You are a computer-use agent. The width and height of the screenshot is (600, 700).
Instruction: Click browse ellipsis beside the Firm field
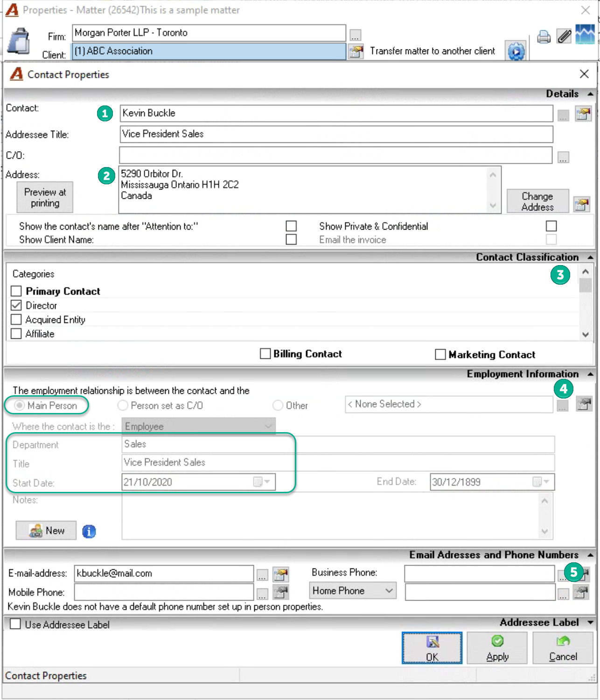(x=356, y=35)
